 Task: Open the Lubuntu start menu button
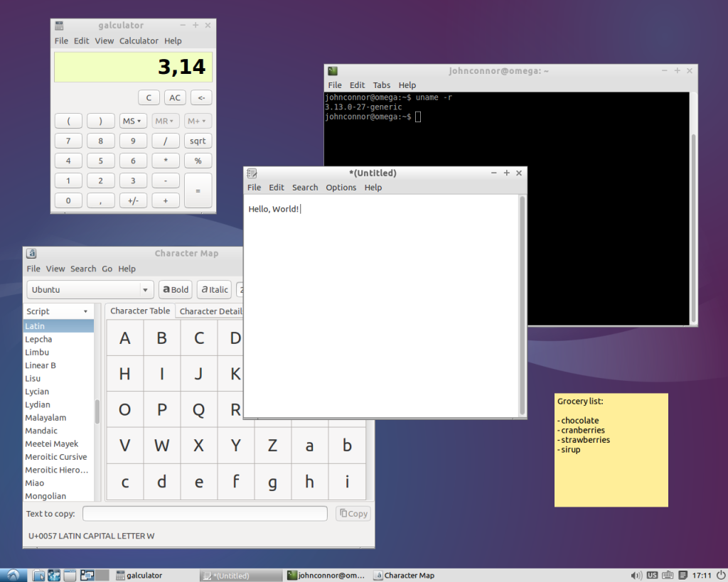pyautogui.click(x=12, y=575)
